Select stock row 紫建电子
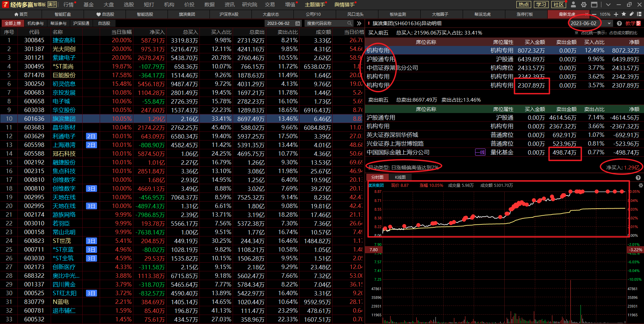This screenshot has height=324, width=644. [x=181, y=58]
